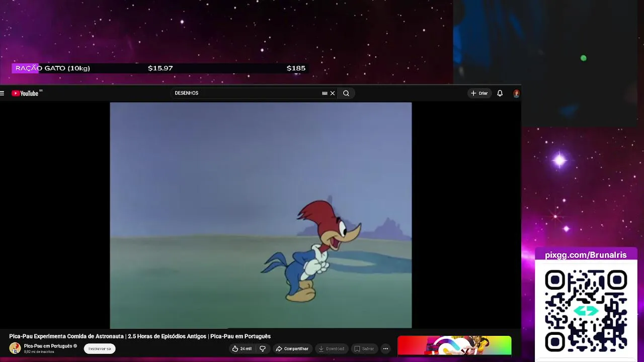Click the DESENHOS search field

tap(247, 93)
